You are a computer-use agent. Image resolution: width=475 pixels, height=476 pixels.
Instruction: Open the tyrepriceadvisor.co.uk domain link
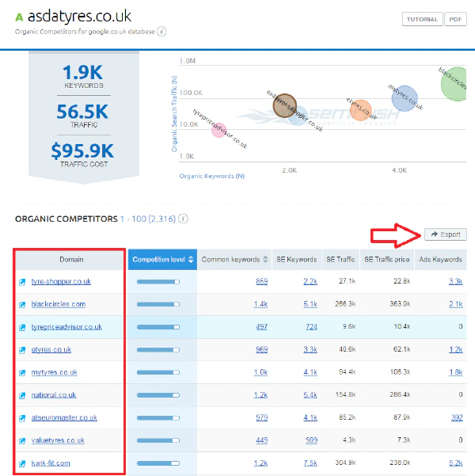[x=66, y=327]
